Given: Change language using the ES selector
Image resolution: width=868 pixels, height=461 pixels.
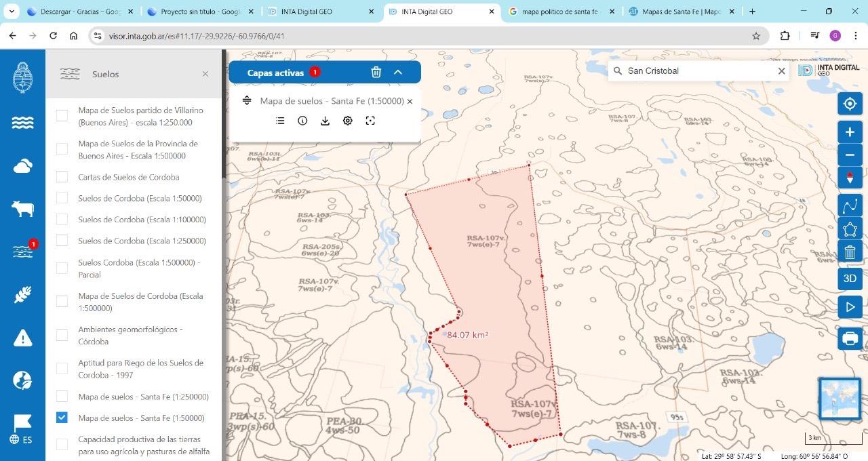Looking at the screenshot, I should click(21, 439).
